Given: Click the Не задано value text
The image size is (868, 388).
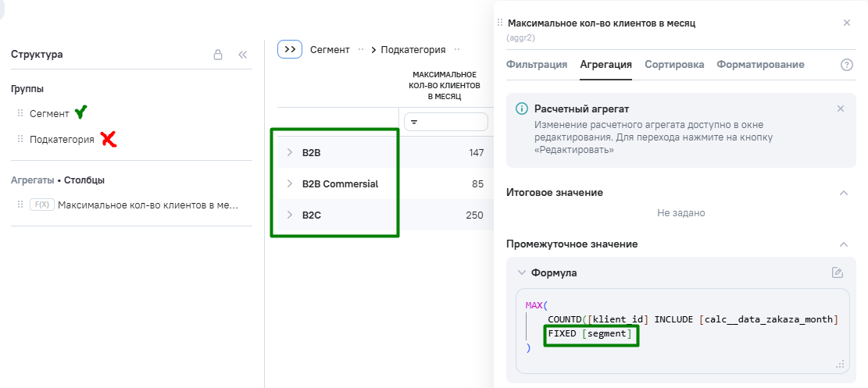Looking at the screenshot, I should pyautogui.click(x=681, y=212).
